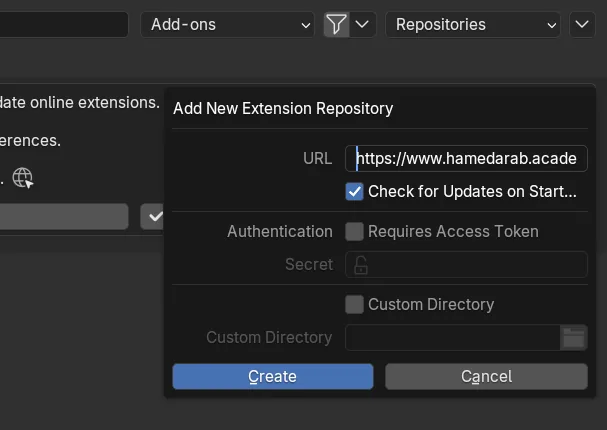Image resolution: width=607 pixels, height=430 pixels.
Task: Click the wide gray button behind the dialog
Action: 64,216
